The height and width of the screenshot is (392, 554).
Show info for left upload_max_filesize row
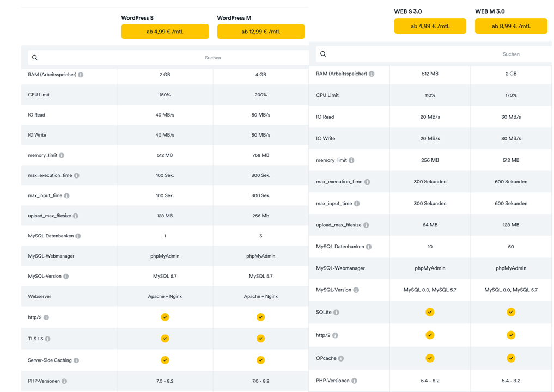pos(76,216)
